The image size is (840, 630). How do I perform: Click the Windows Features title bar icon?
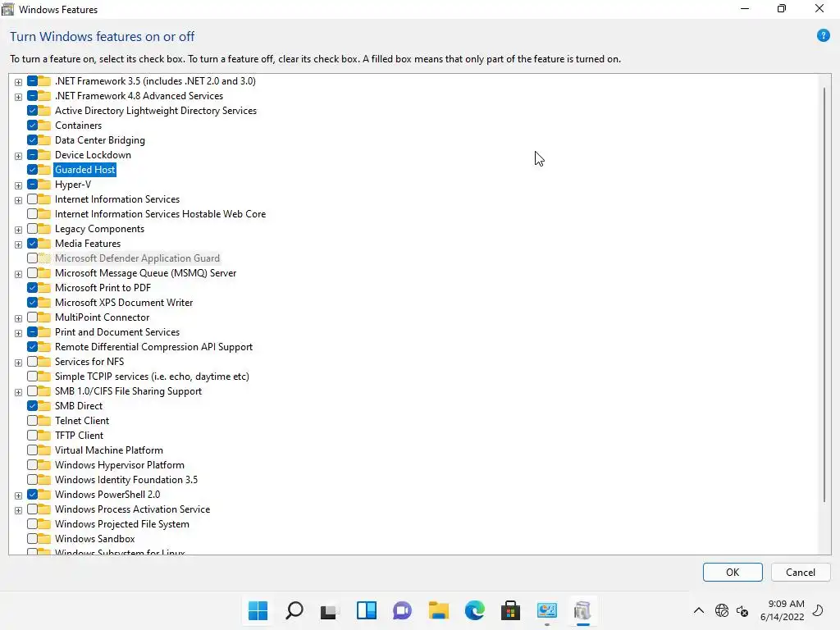point(7,9)
